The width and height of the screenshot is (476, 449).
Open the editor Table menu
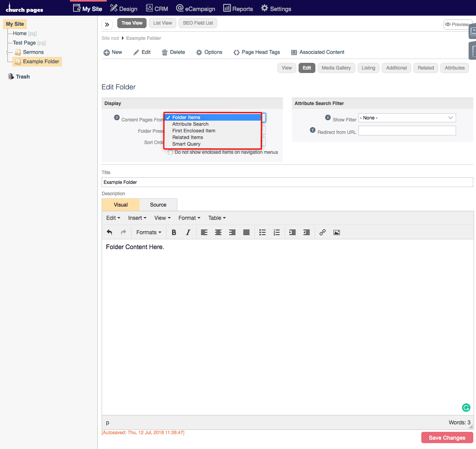[x=217, y=218]
